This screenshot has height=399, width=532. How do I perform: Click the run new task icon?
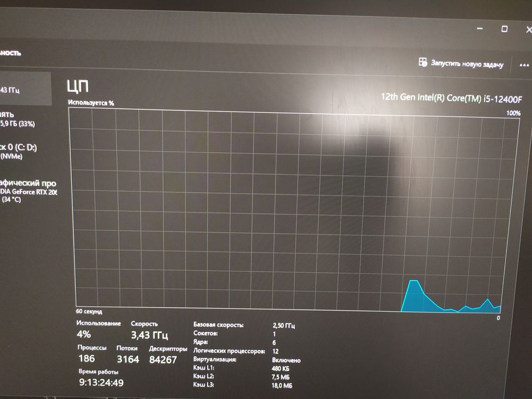coord(423,62)
